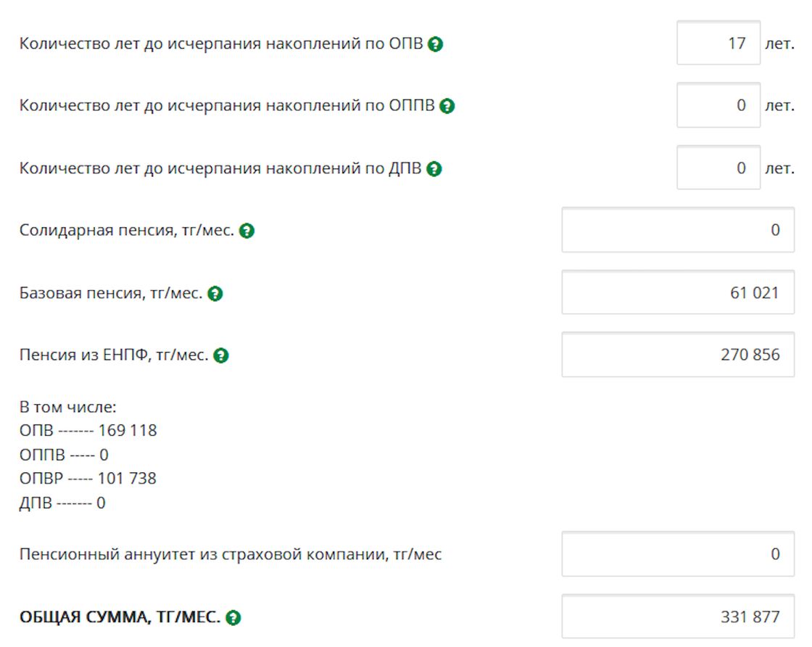Select the Базовая пенсия field with 61 021
The image size is (812, 647).
click(678, 293)
